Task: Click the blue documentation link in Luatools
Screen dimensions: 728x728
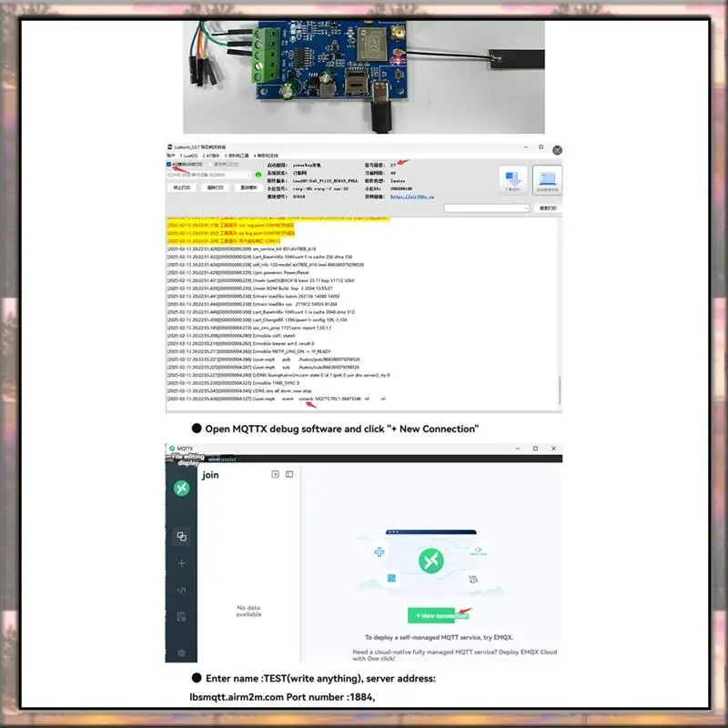Action: [x=412, y=197]
